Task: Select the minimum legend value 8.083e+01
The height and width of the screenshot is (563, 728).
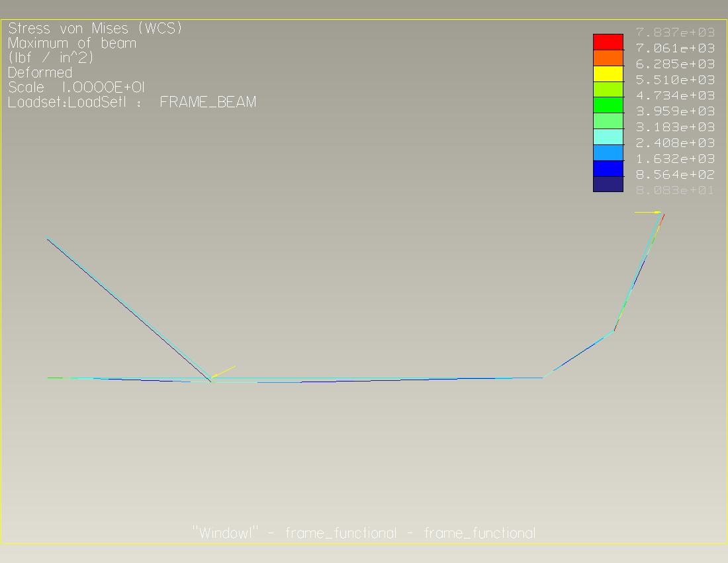Action: tap(675, 191)
